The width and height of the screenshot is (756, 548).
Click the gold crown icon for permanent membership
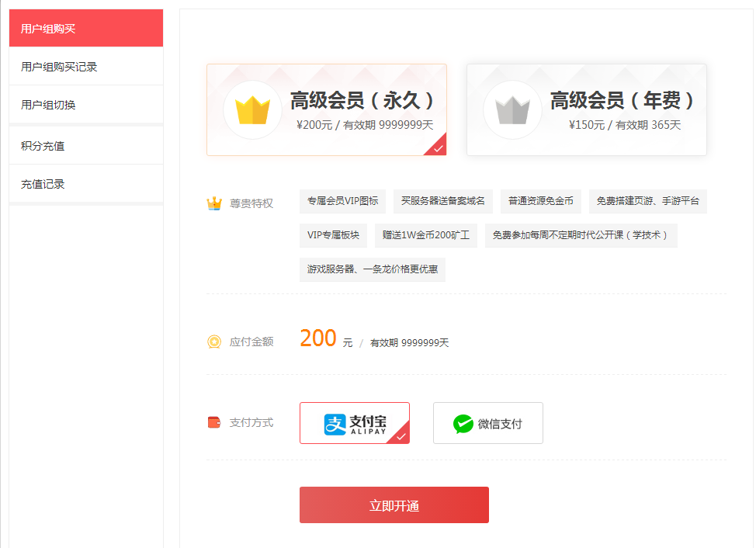pyautogui.click(x=252, y=110)
